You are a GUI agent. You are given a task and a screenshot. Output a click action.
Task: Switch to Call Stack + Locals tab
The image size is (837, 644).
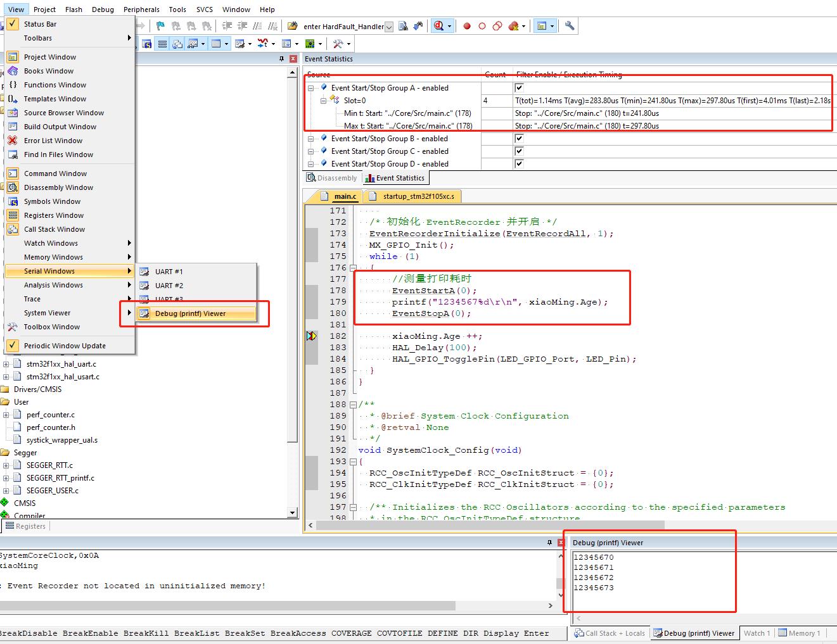609,633
